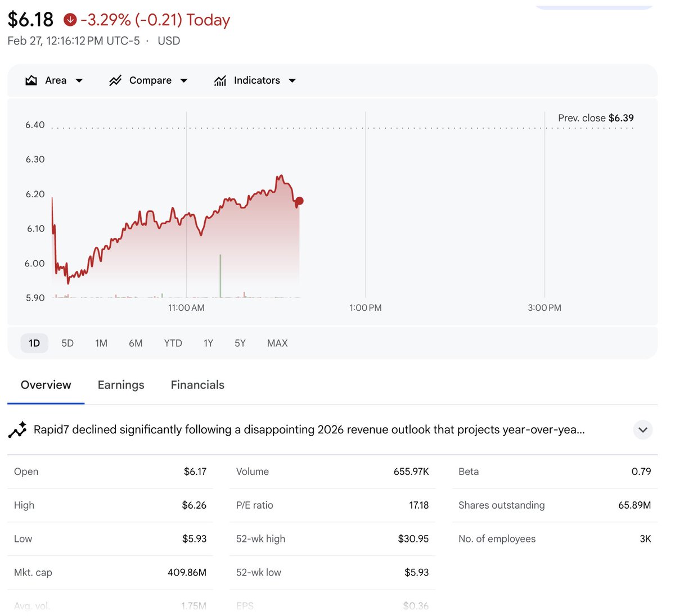The width and height of the screenshot is (675, 616).
Task: Select the 1D time range
Action: 34,343
